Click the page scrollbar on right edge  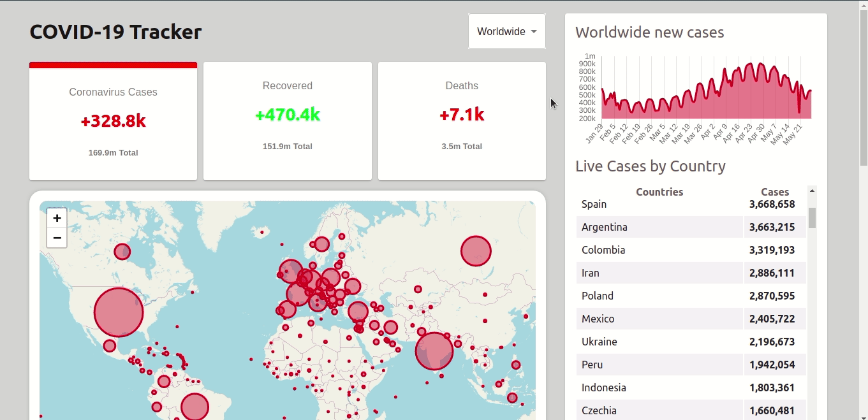[864, 83]
